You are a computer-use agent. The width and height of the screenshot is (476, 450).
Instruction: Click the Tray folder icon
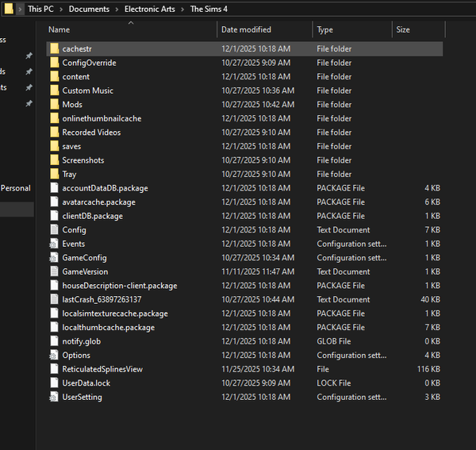pos(54,174)
